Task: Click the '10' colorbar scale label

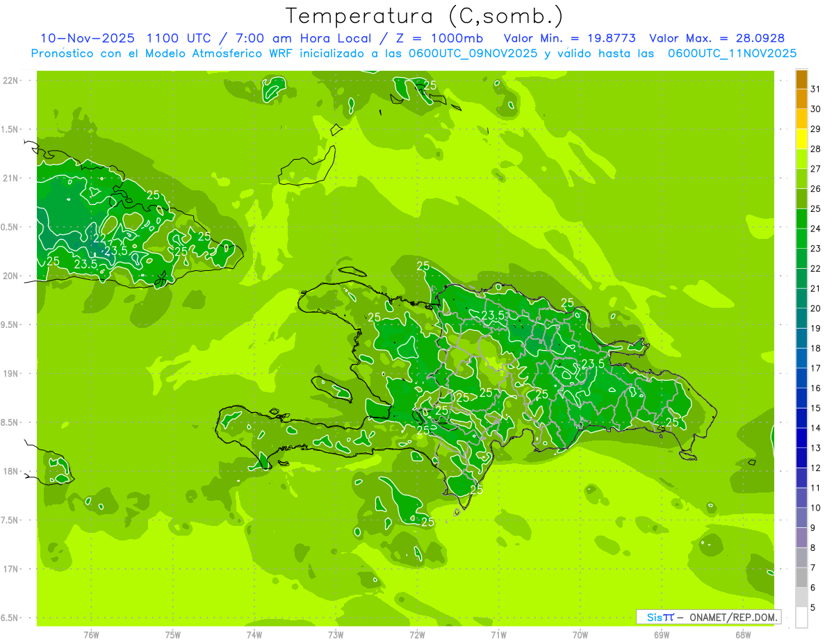Action: (x=816, y=508)
